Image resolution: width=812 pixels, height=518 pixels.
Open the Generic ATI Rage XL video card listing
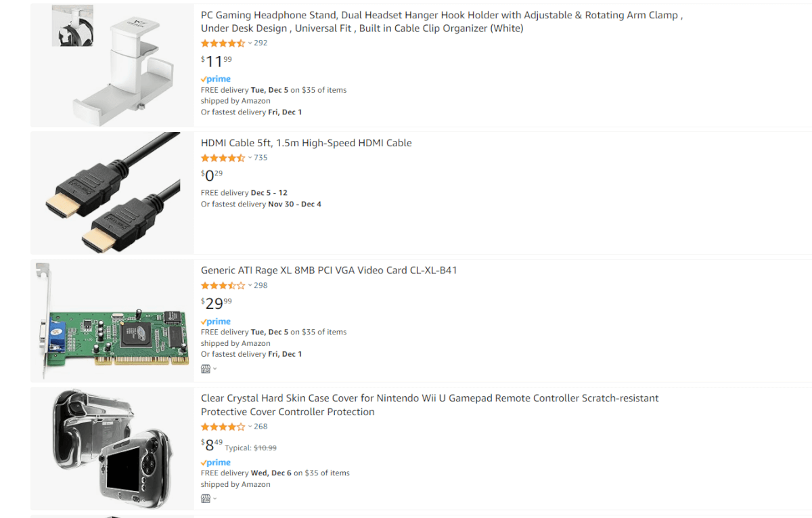click(x=328, y=269)
